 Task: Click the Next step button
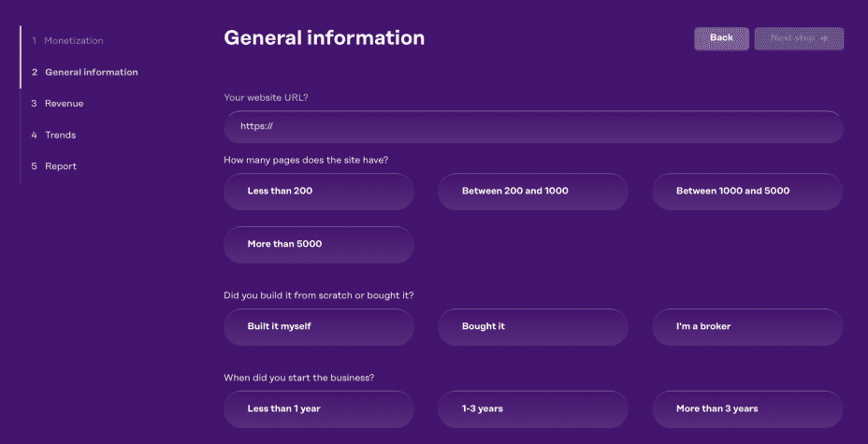[798, 38]
